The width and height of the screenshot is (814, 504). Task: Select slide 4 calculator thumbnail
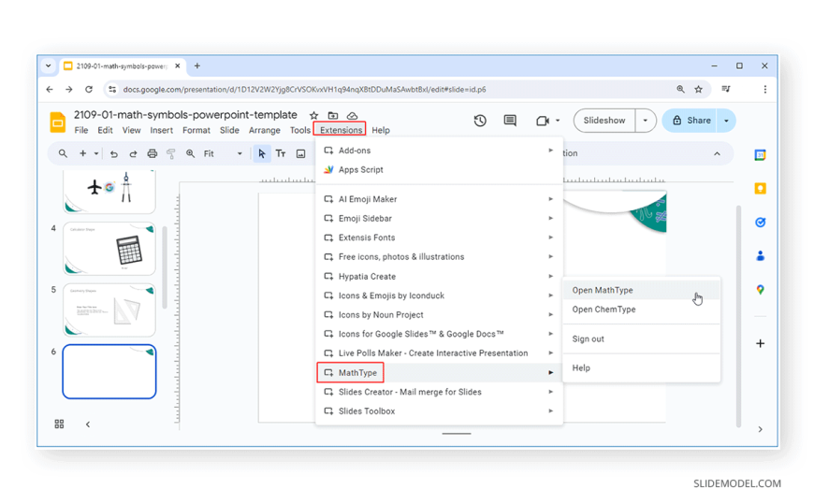point(109,249)
